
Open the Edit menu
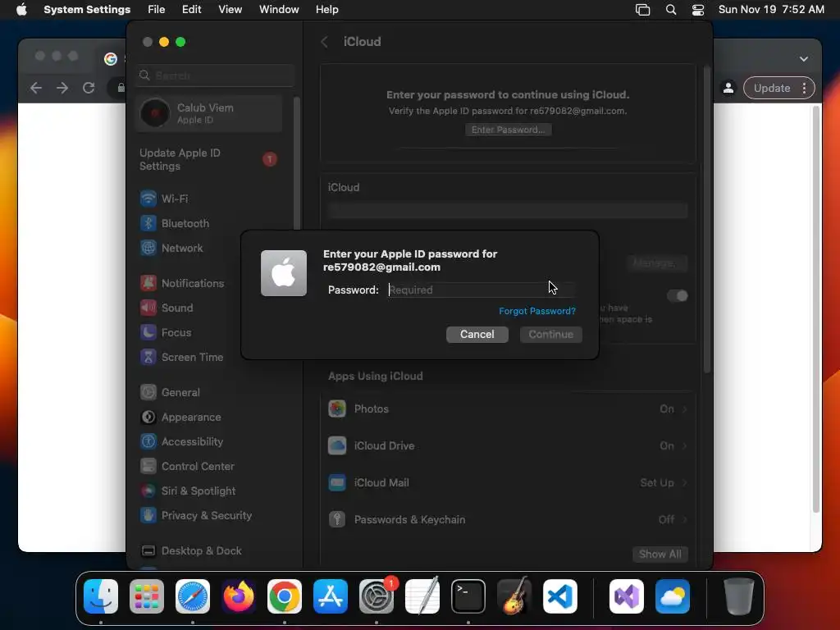point(191,10)
